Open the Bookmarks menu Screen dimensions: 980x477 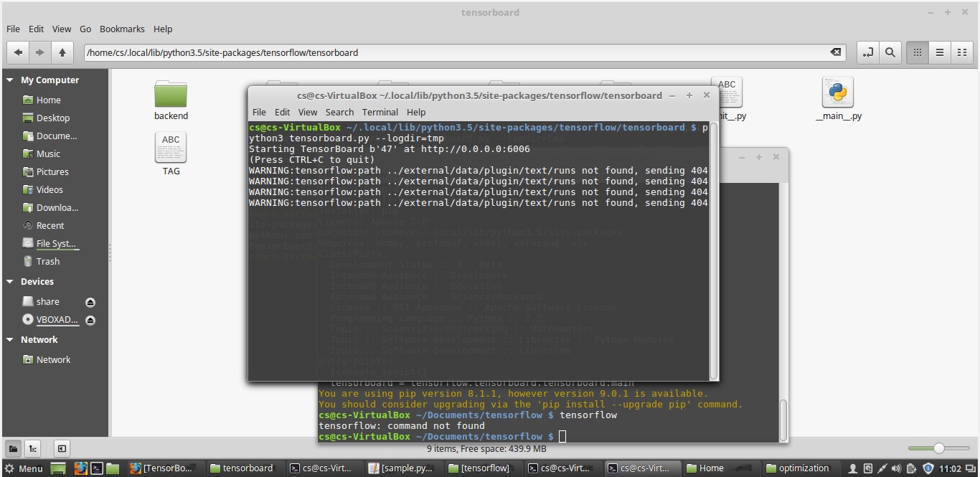[x=122, y=29]
